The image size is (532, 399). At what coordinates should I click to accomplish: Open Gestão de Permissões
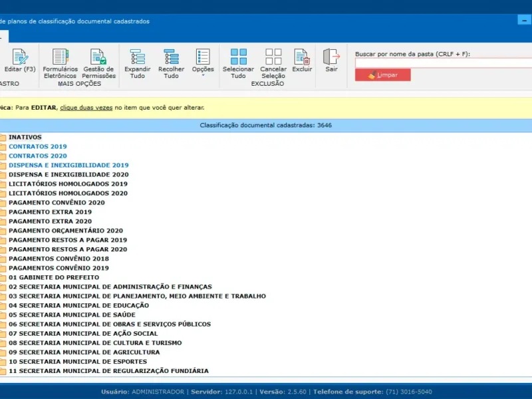click(x=98, y=57)
